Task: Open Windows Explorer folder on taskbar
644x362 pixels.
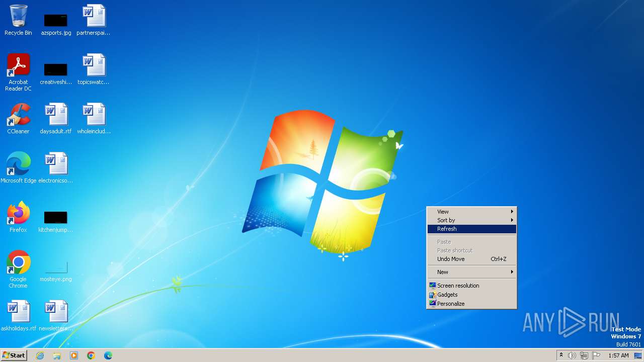Action: 57,355
